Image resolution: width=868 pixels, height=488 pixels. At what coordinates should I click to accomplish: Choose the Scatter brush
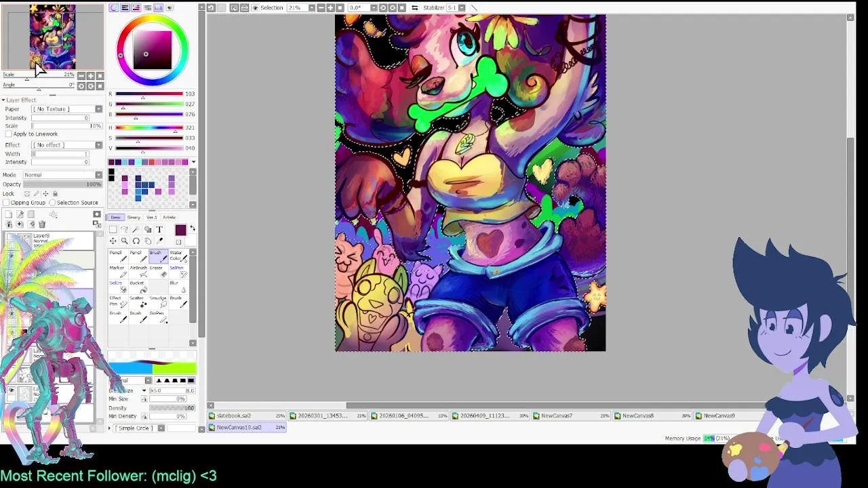click(138, 302)
